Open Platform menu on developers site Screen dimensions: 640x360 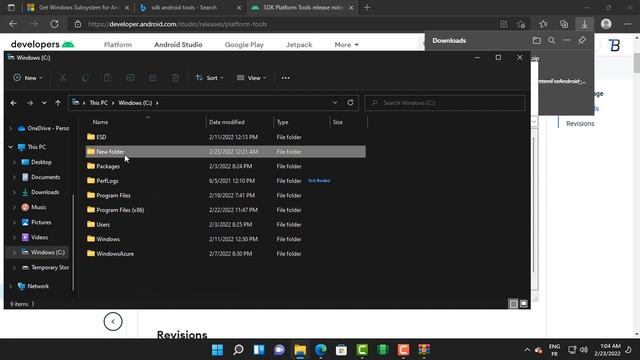point(118,44)
